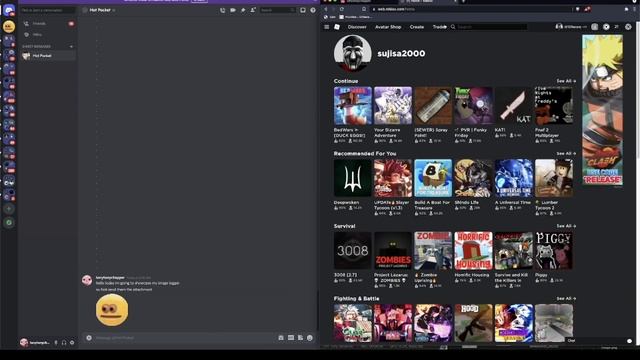
Task: Open Piggy game thumbnail
Action: tap(554, 251)
